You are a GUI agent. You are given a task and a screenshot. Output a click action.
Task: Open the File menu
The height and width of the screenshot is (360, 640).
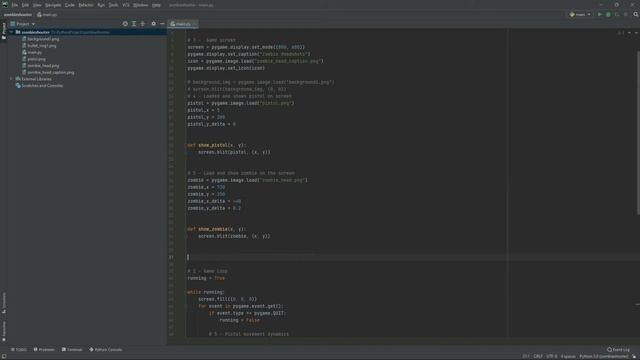click(x=15, y=5)
